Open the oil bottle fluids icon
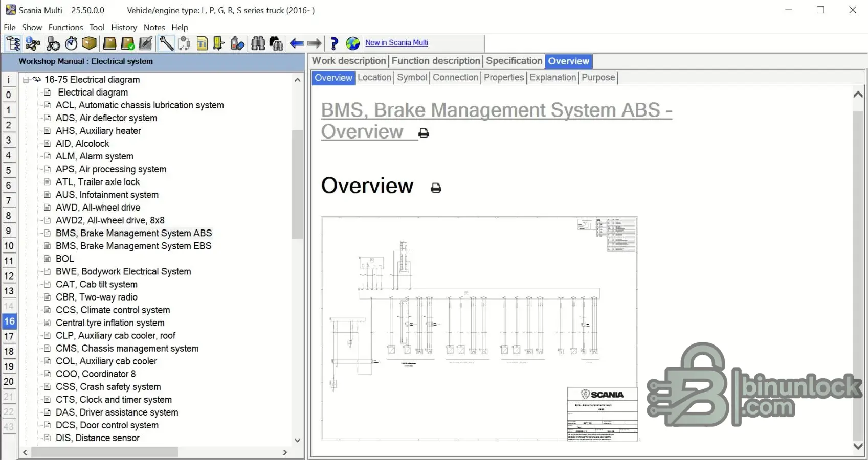Viewport: 868px width, 460px height. [x=237, y=43]
